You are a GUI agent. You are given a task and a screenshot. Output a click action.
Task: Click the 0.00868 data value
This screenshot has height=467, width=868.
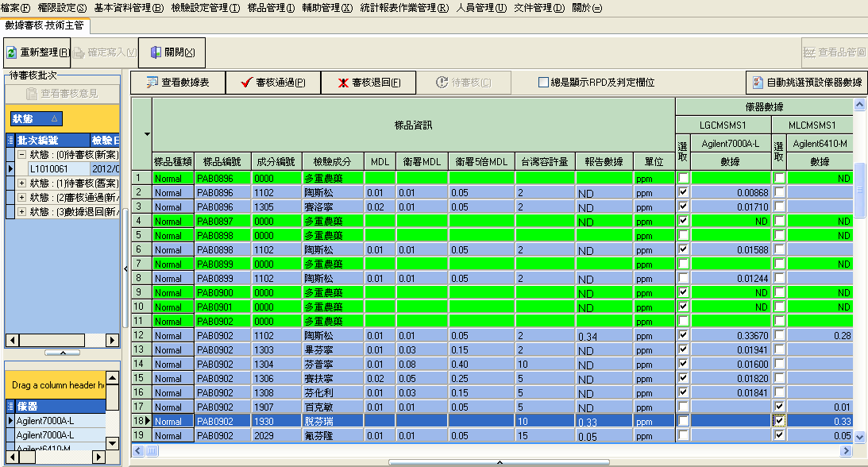coord(730,192)
